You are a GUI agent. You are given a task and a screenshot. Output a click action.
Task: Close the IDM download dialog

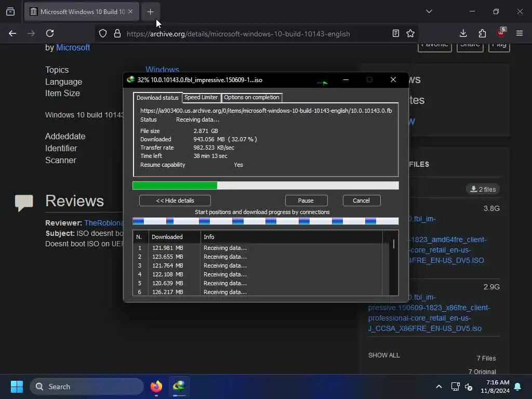tap(393, 79)
